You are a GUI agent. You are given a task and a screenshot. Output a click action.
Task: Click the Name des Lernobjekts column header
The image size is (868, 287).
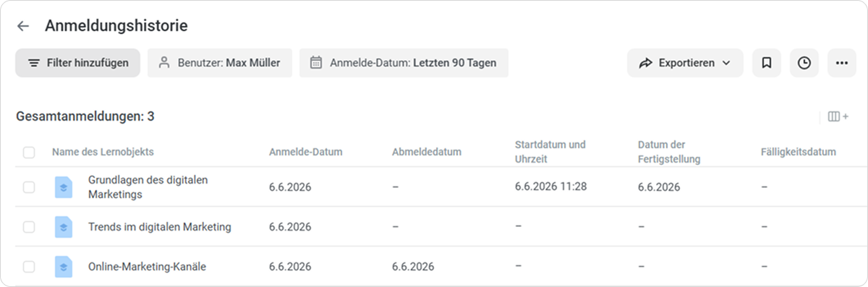[103, 152]
